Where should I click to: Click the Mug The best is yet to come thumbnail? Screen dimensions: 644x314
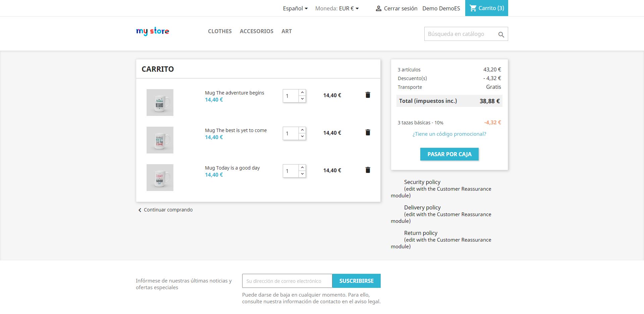coord(160,140)
